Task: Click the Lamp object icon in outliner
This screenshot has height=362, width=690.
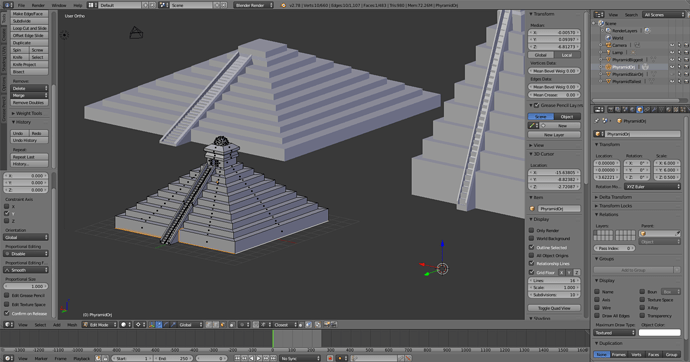Action: click(x=609, y=52)
